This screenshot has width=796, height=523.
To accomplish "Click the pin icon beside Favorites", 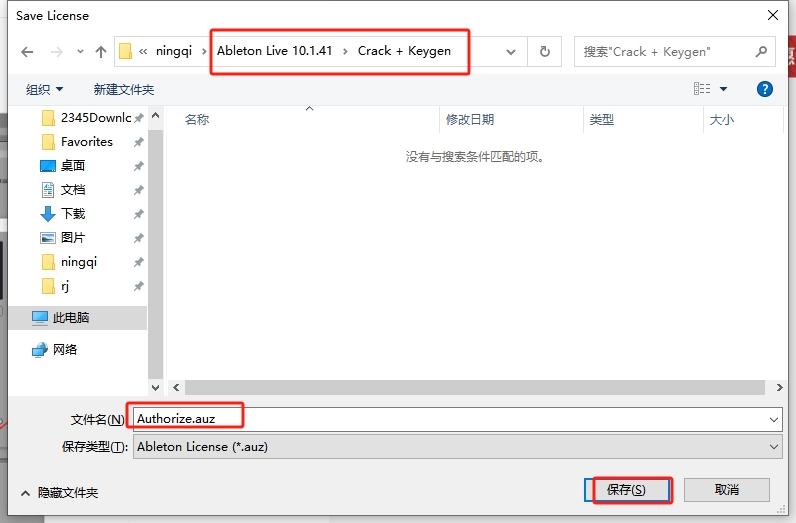I will (x=138, y=142).
